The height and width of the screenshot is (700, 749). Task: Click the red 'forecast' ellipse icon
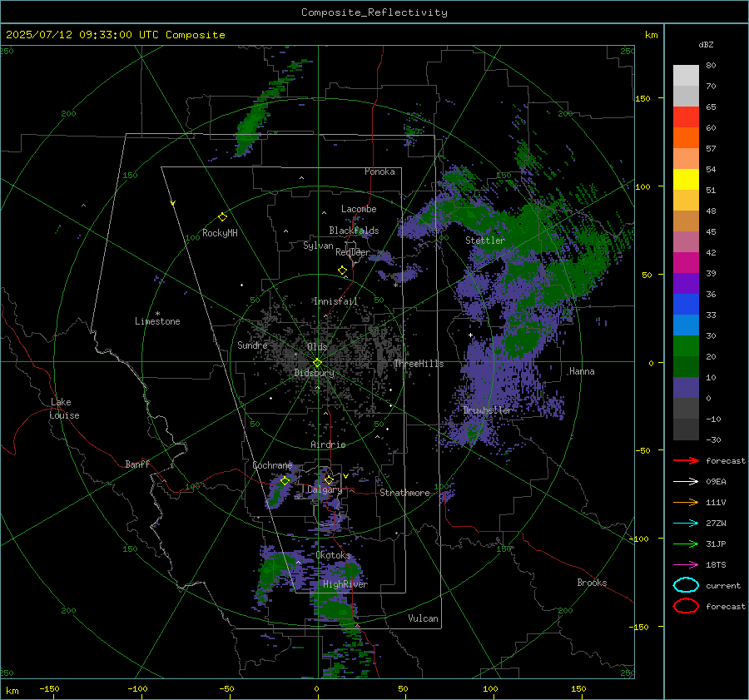686,606
